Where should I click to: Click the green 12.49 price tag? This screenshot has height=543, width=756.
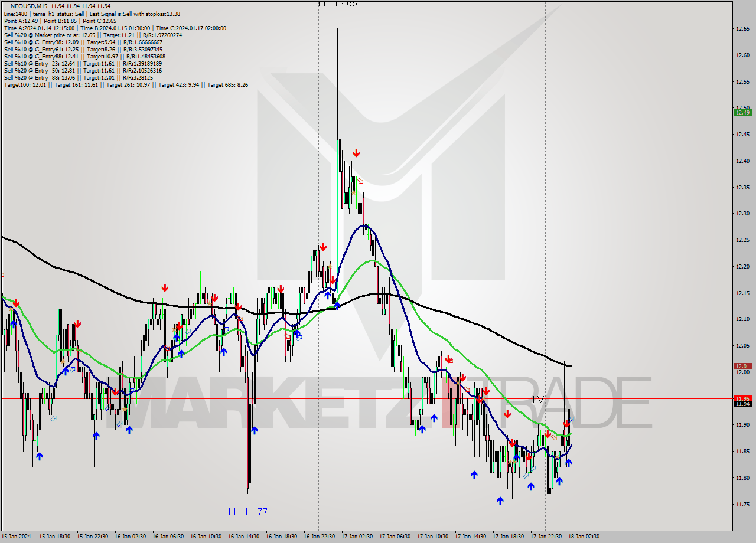[742, 112]
